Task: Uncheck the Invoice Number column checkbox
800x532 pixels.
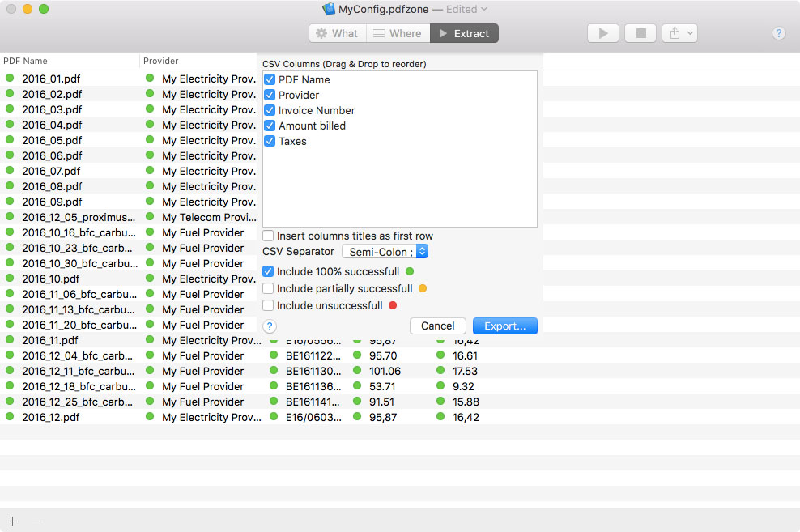Action: [270, 110]
